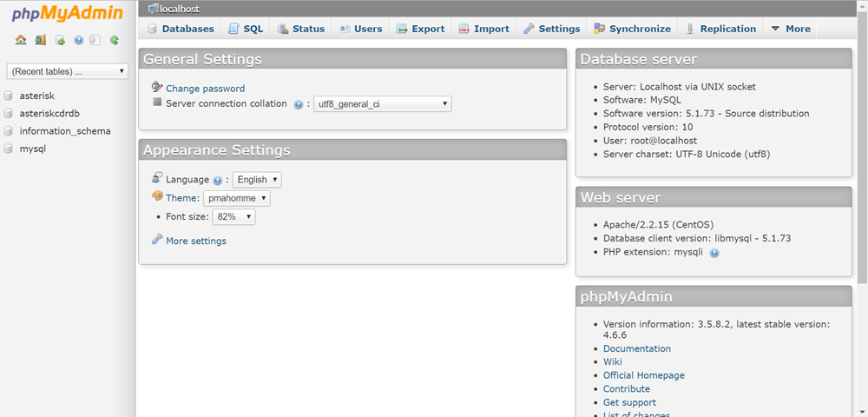Click the Appearance Settings panel header

352,150
